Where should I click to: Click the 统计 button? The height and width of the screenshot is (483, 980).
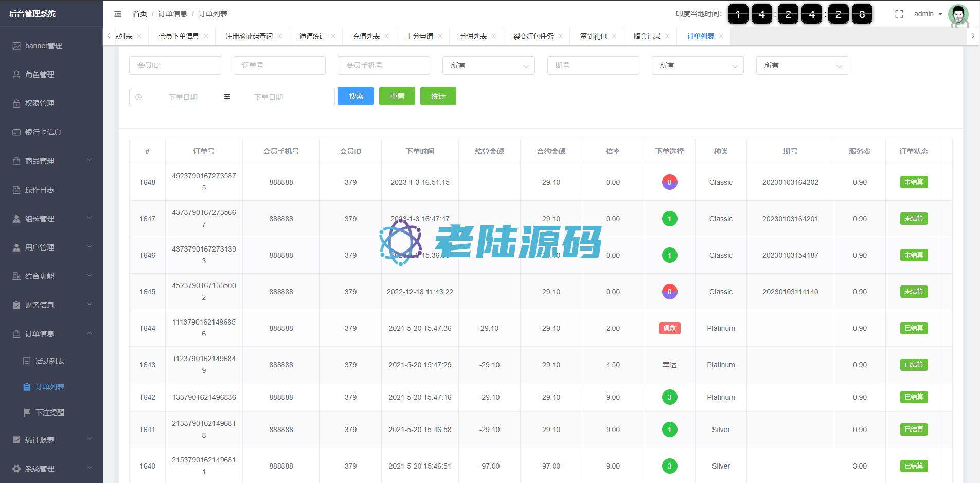pyautogui.click(x=438, y=96)
